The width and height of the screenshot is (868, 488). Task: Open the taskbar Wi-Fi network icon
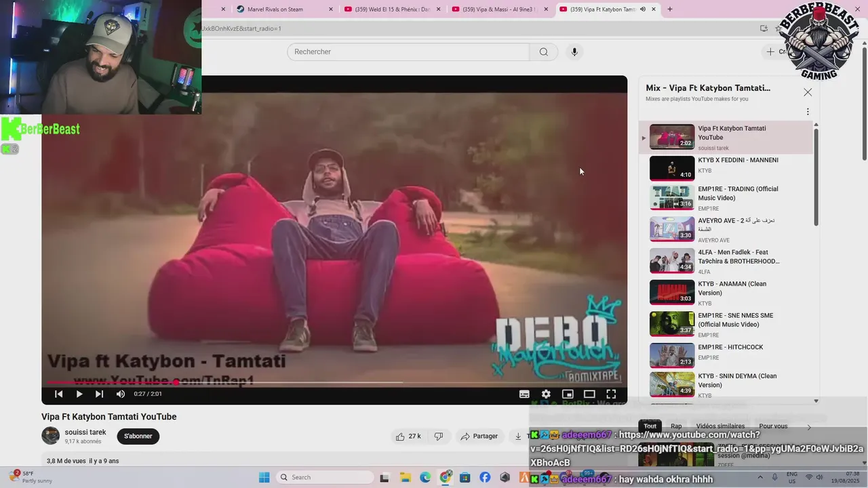pos(809,477)
